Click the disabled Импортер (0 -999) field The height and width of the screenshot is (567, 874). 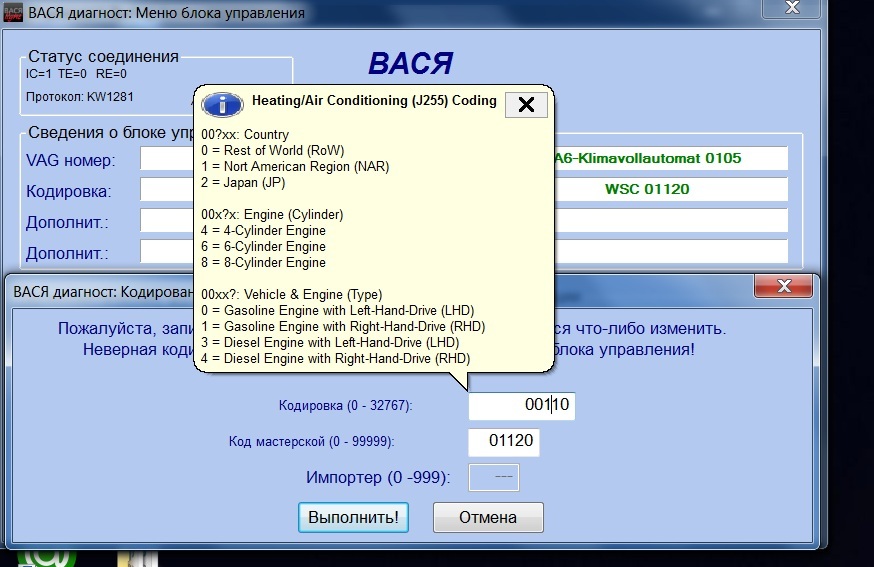[494, 477]
